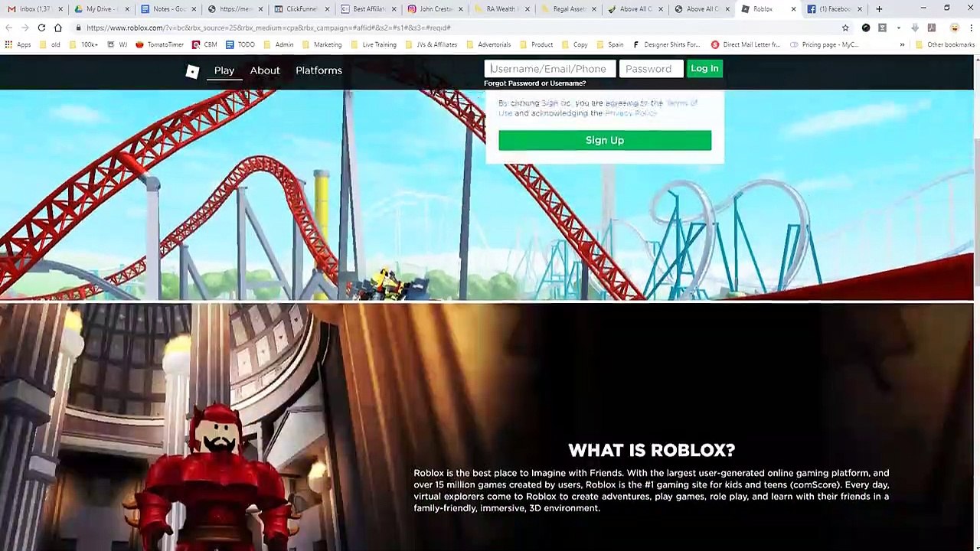Expand the old bookmarks folder
This screenshot has width=980, height=551.
50,44
